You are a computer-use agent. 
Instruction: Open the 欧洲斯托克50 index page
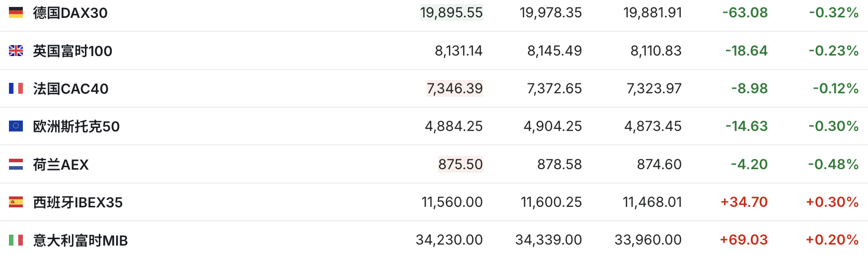pyautogui.click(x=76, y=127)
